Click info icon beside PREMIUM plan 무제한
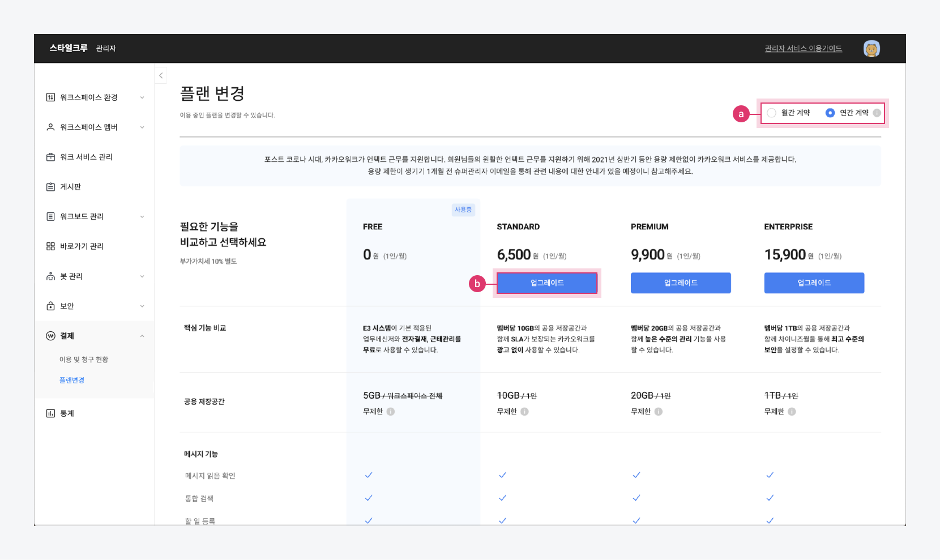 (658, 412)
